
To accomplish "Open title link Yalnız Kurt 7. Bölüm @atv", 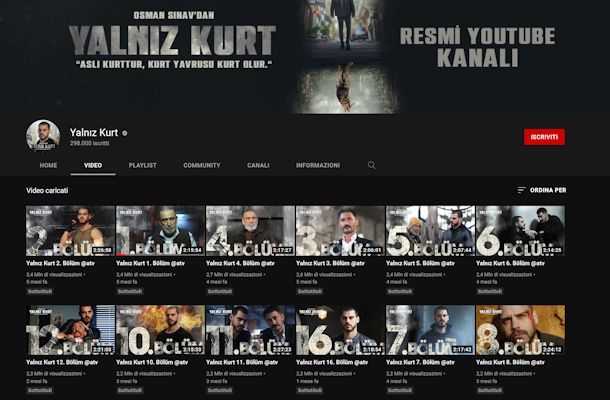I will [x=420, y=362].
